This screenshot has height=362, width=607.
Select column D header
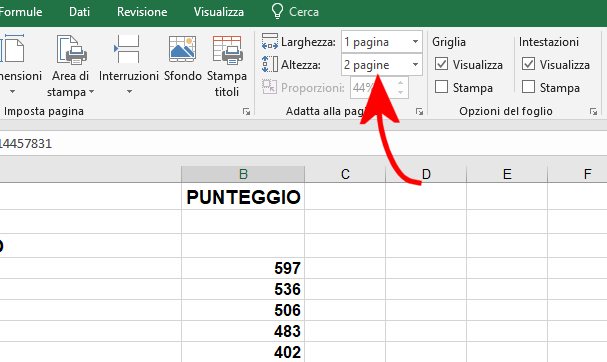(426, 174)
